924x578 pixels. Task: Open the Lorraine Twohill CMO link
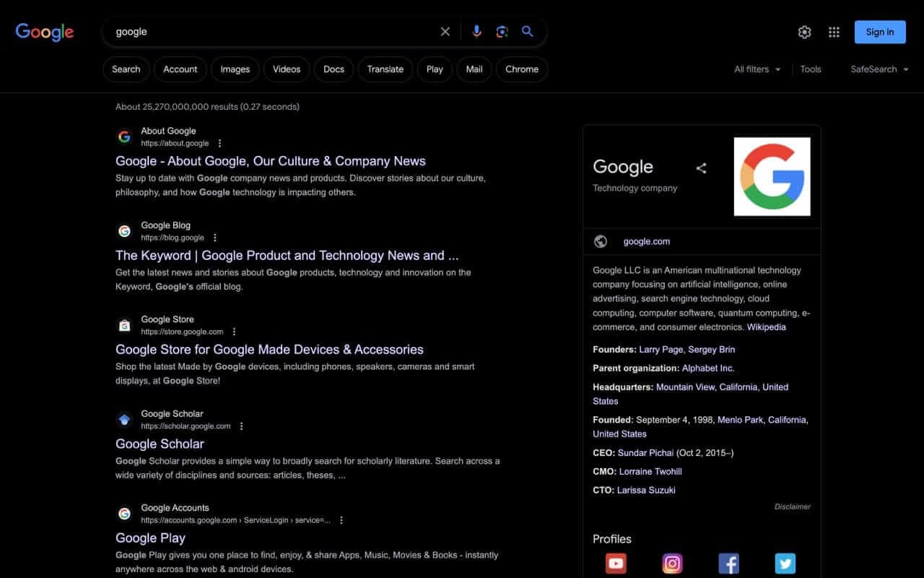[x=650, y=472]
